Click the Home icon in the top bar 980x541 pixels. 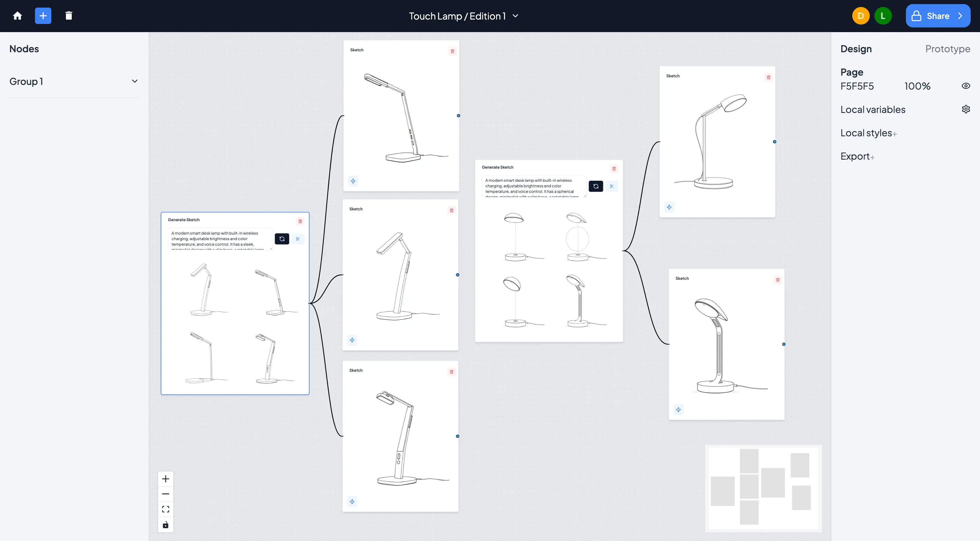17,15
